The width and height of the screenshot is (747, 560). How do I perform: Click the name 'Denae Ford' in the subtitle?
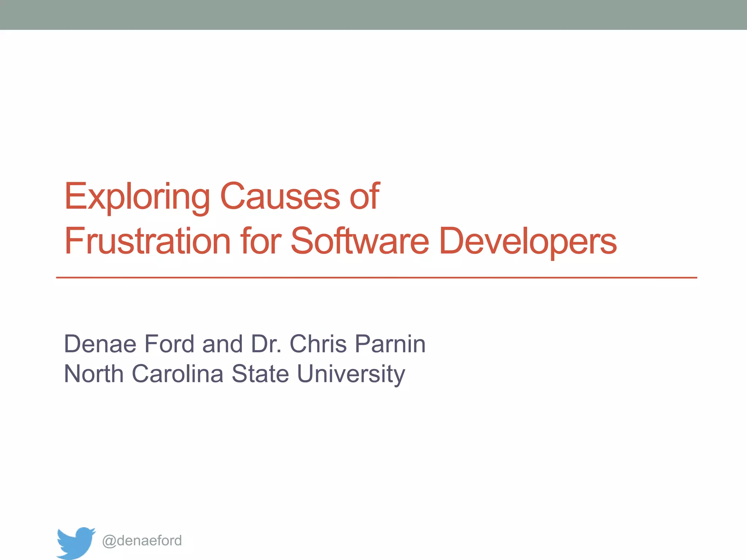click(x=129, y=344)
